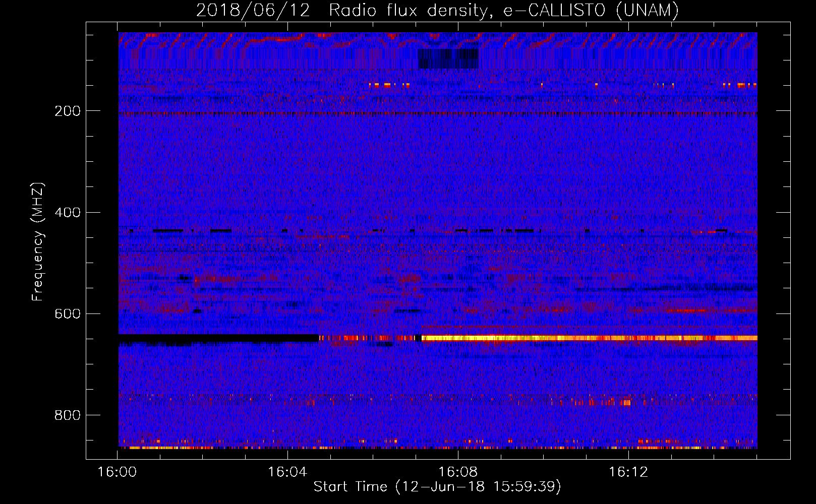Click the "Start Time (12-Jun-18 15:59:39)" label
The width and height of the screenshot is (816, 504).
(437, 487)
